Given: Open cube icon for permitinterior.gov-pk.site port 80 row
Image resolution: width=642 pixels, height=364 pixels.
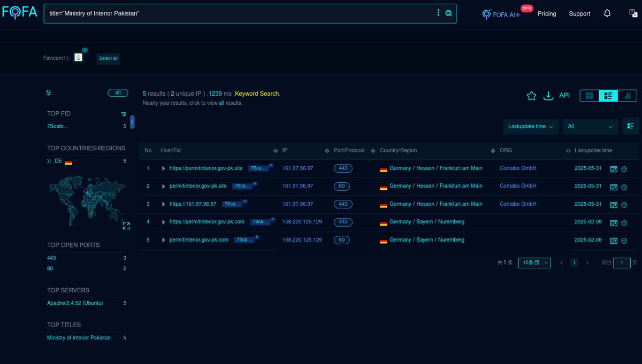Looking at the screenshot, I should click(624, 187).
